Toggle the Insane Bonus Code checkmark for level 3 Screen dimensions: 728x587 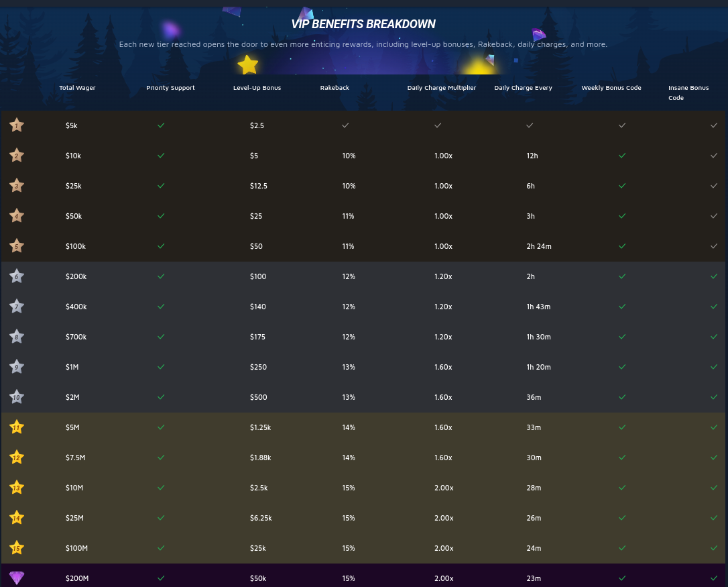click(x=714, y=185)
